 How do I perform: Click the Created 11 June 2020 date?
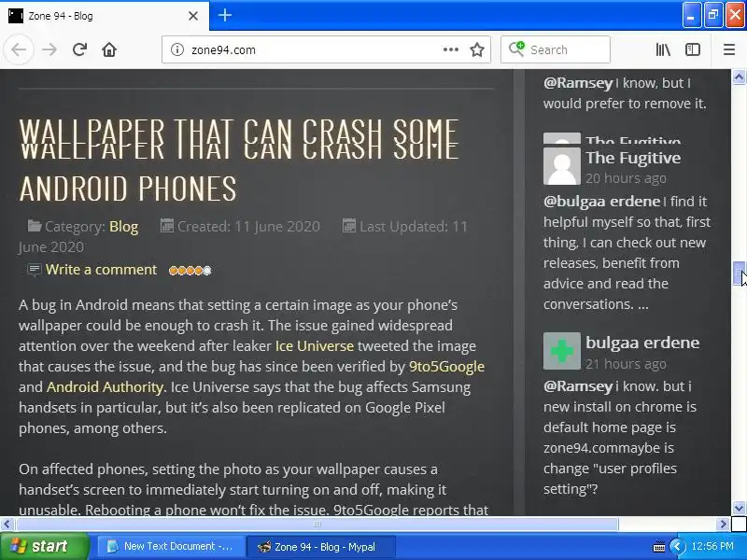coord(248,227)
